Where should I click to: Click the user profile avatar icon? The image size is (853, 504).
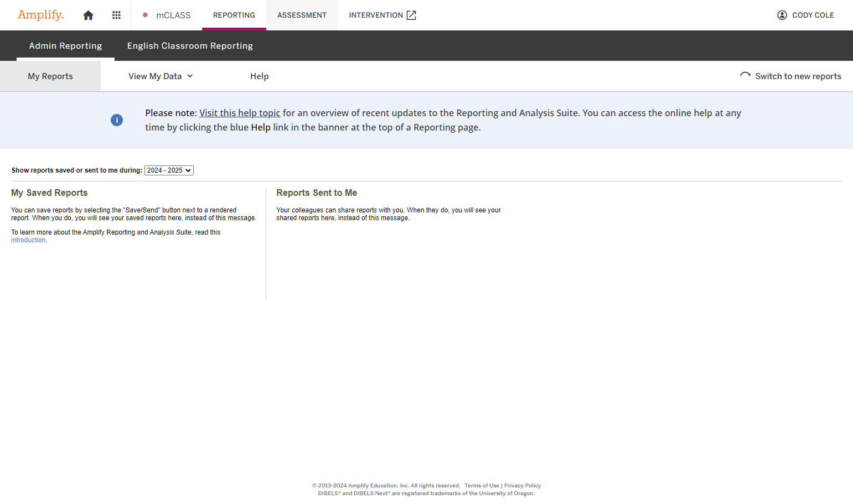782,15
